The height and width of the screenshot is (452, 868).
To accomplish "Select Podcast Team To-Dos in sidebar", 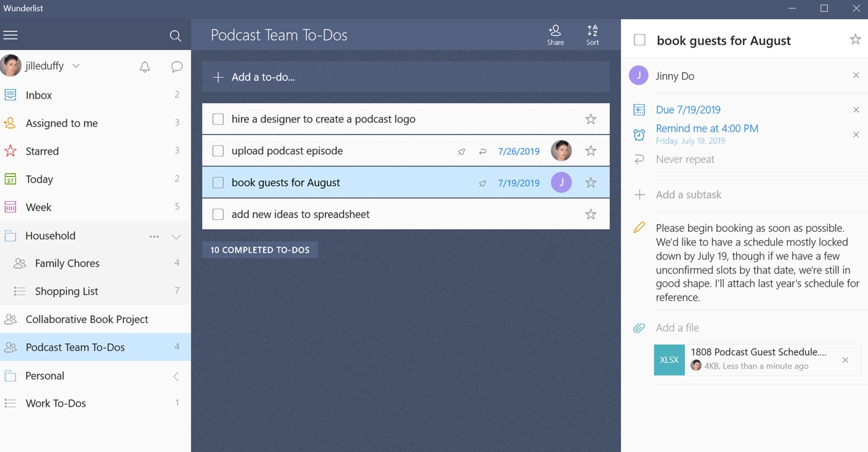I will [95, 347].
